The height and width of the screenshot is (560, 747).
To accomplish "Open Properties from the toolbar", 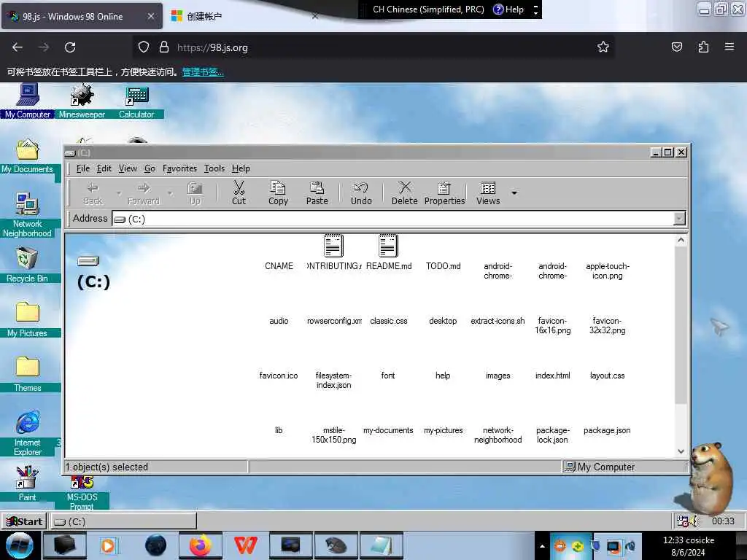I will (x=444, y=192).
